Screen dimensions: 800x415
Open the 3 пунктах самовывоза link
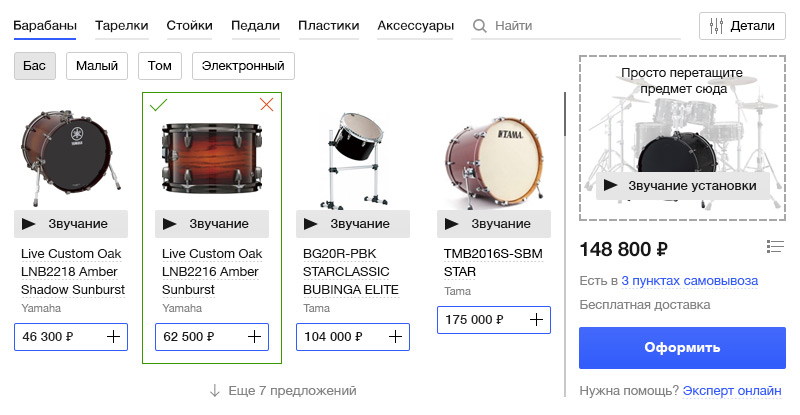(x=689, y=281)
